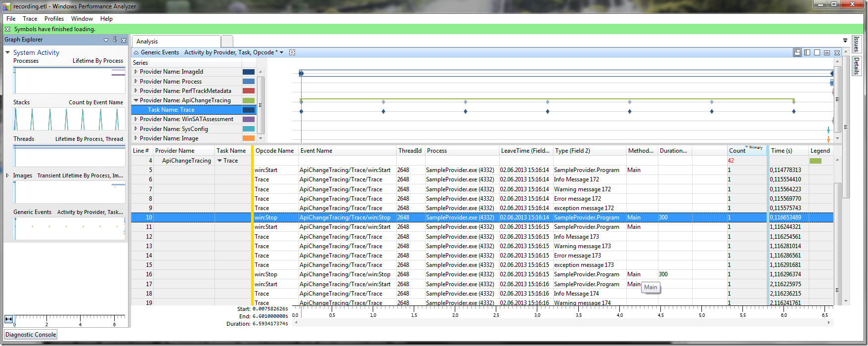Screen dimensions: 868x346
Task: Click the green Legend swatch in ApiChangeTracing row
Action: 815,161
